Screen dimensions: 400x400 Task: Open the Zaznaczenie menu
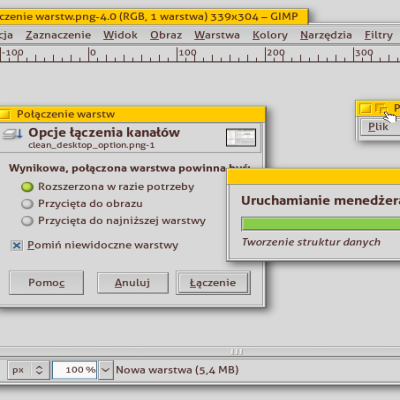click(58, 35)
